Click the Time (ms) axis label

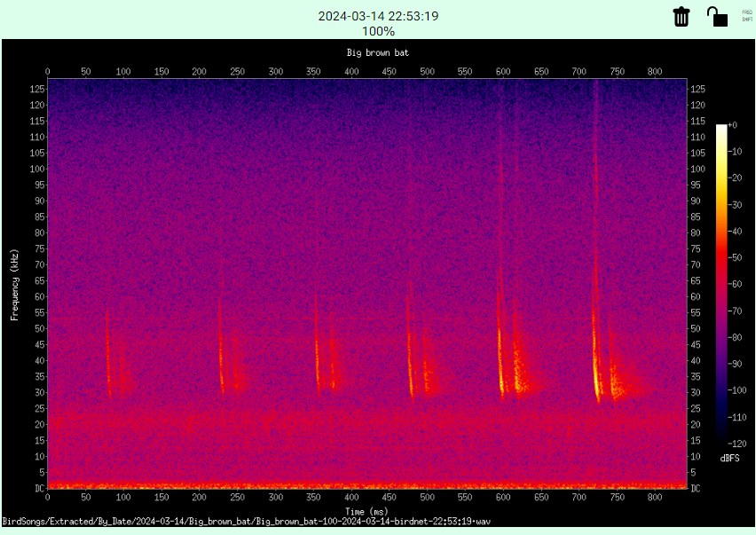pos(367,511)
